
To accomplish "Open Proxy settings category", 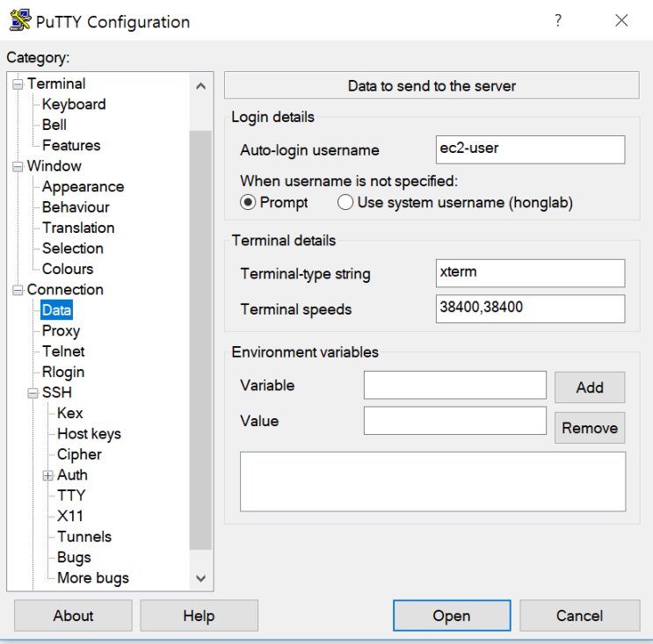I will point(61,331).
